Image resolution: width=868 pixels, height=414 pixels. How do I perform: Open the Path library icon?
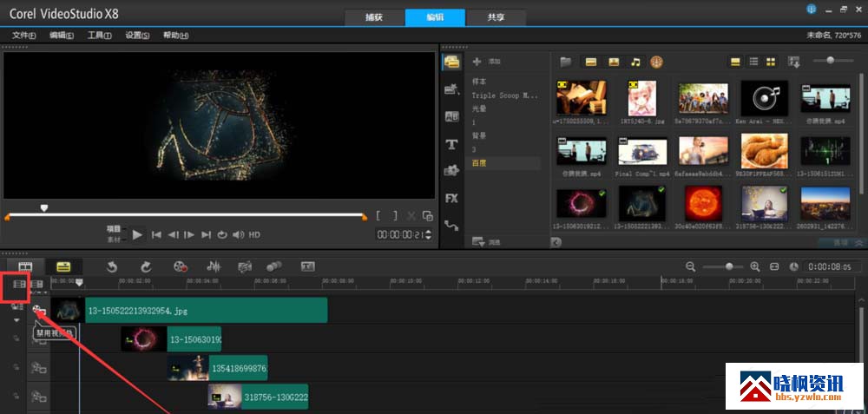[451, 225]
